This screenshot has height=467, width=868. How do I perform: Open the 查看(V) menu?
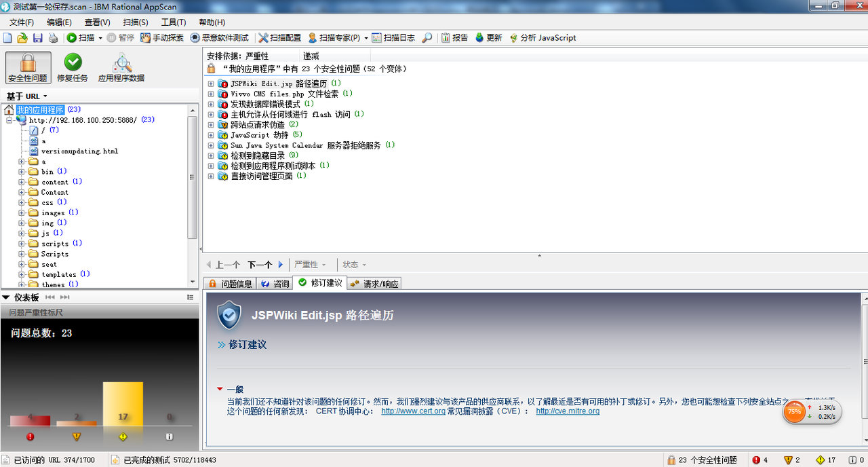[x=98, y=22]
